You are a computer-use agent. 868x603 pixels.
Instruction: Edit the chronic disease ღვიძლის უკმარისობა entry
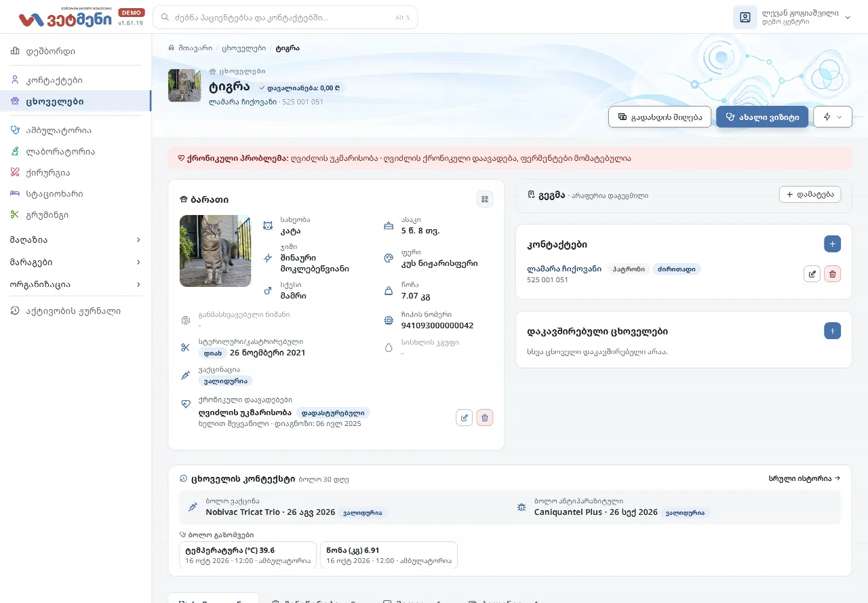coord(464,418)
